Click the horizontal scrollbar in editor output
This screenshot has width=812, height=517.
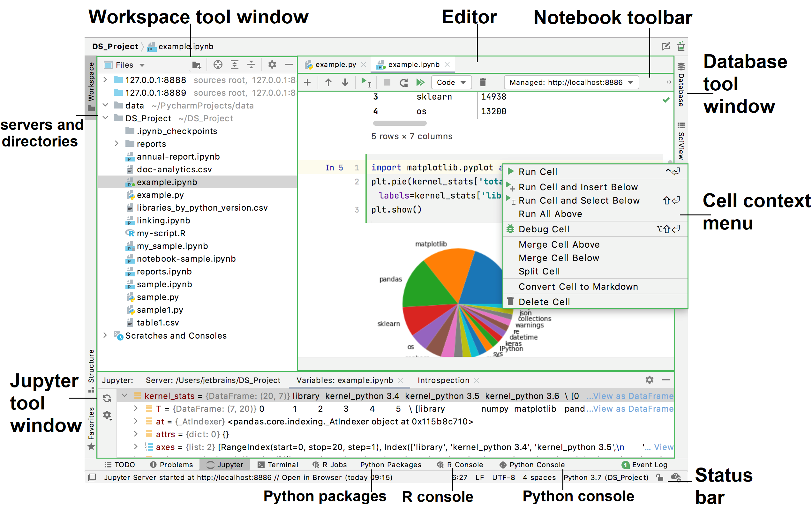pyautogui.click(x=388, y=123)
